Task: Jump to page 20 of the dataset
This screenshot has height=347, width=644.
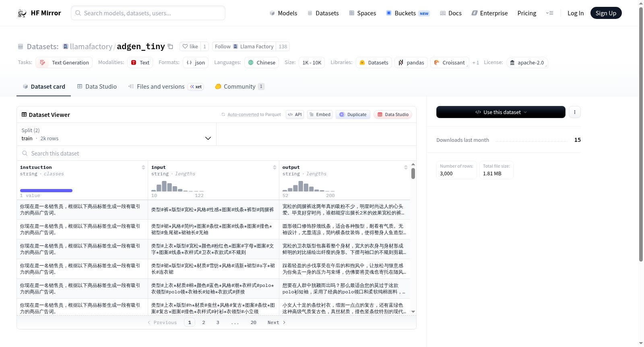Action: [x=254, y=322]
